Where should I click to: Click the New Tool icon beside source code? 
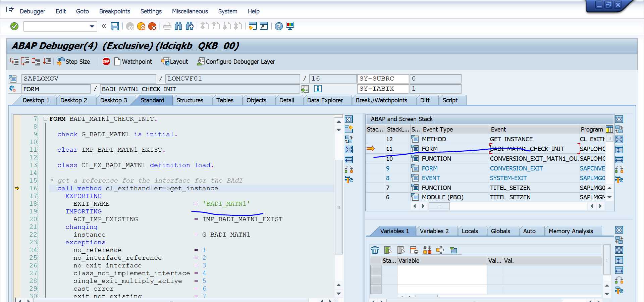click(x=349, y=129)
